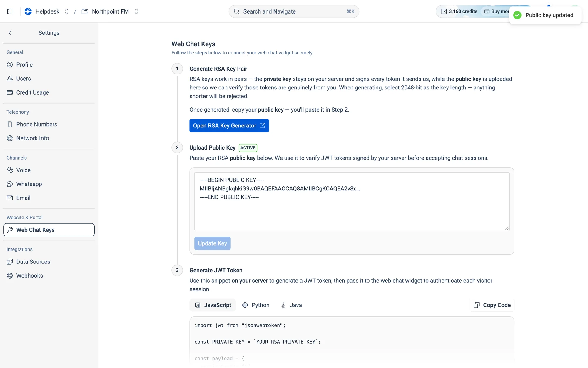The width and height of the screenshot is (588, 368).
Task: Switch to the Python tab
Action: pos(255,305)
